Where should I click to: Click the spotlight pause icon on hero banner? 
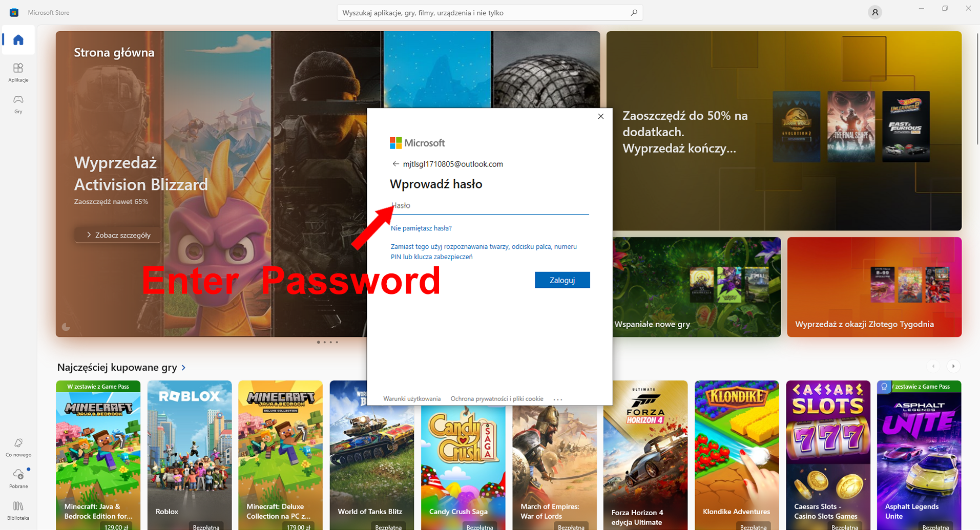pos(66,327)
